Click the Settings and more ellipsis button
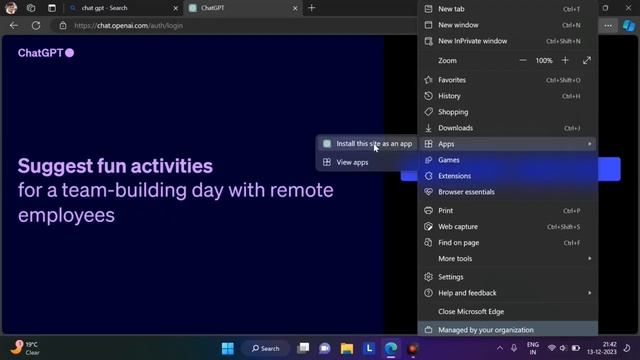Viewport: 640px width, 360px height. coord(608,26)
